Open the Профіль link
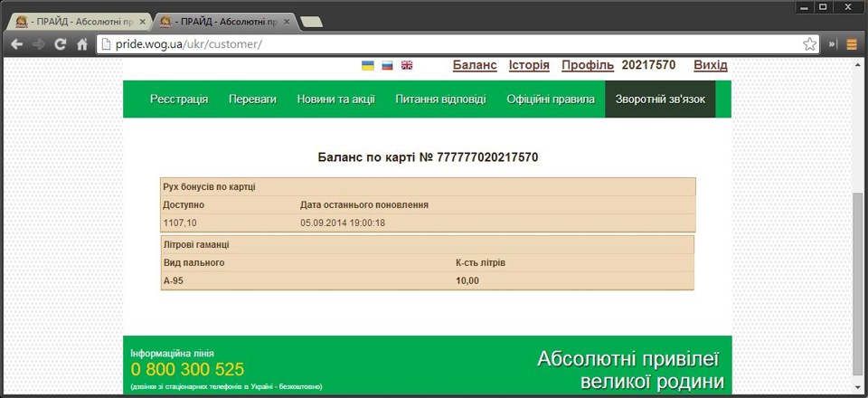 (588, 65)
